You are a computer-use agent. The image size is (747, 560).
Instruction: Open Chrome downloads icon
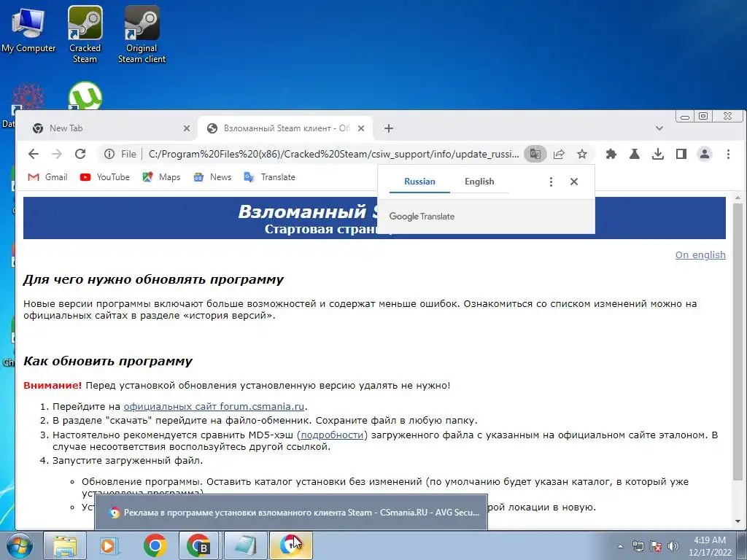point(657,154)
